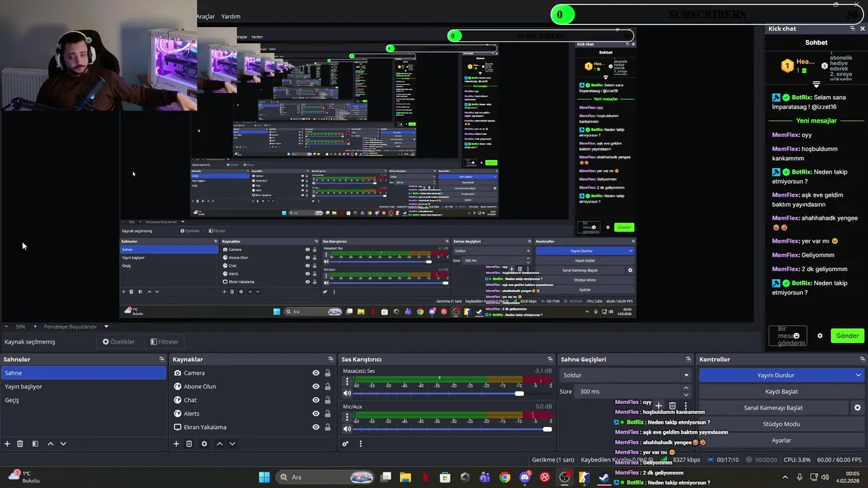Expand Yayını Durdur dropdown arrow
This screenshot has height=488, width=868.
tap(859, 375)
